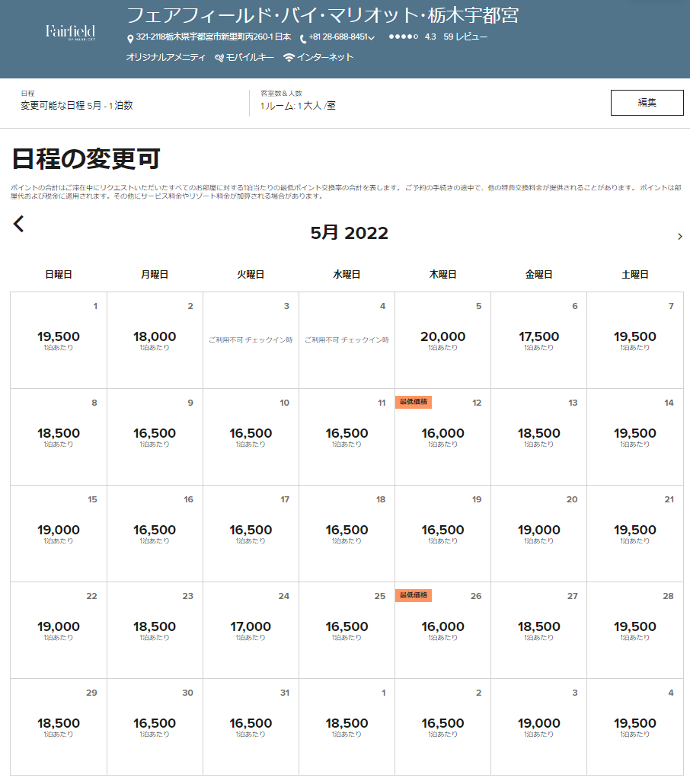Screen dimensions: 690x784
Task: Open the 59 レビュー reviews link
Action: (x=465, y=37)
